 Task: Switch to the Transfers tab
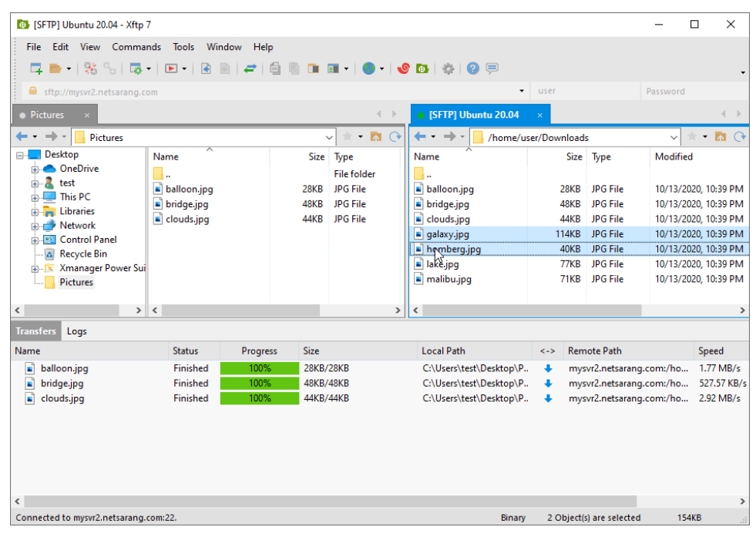(35, 331)
